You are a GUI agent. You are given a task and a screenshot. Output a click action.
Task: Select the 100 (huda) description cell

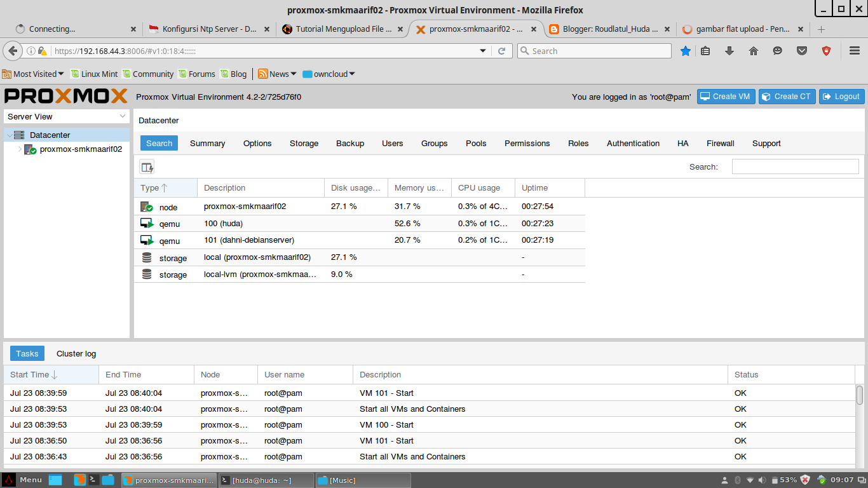261,223
